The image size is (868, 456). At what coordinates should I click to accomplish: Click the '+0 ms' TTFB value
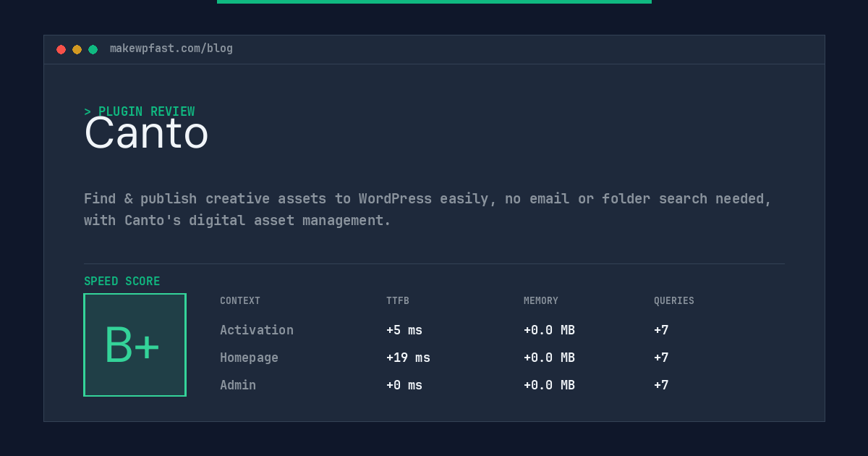click(404, 385)
